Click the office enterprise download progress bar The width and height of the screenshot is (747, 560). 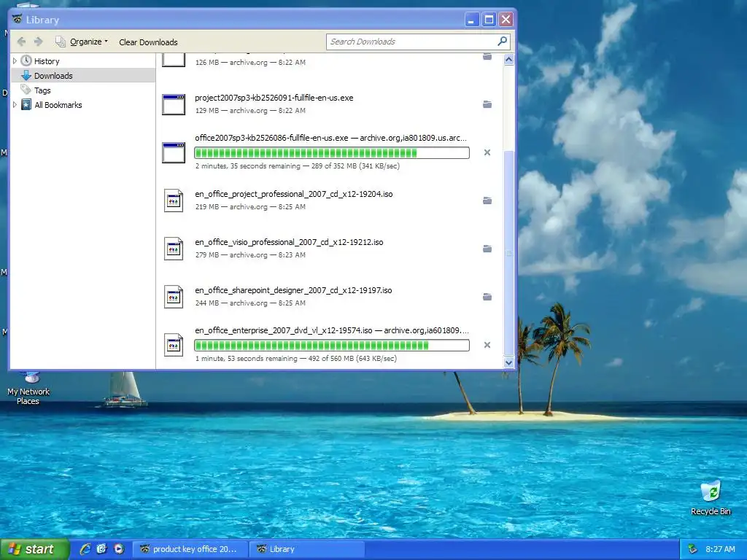pyautogui.click(x=332, y=345)
